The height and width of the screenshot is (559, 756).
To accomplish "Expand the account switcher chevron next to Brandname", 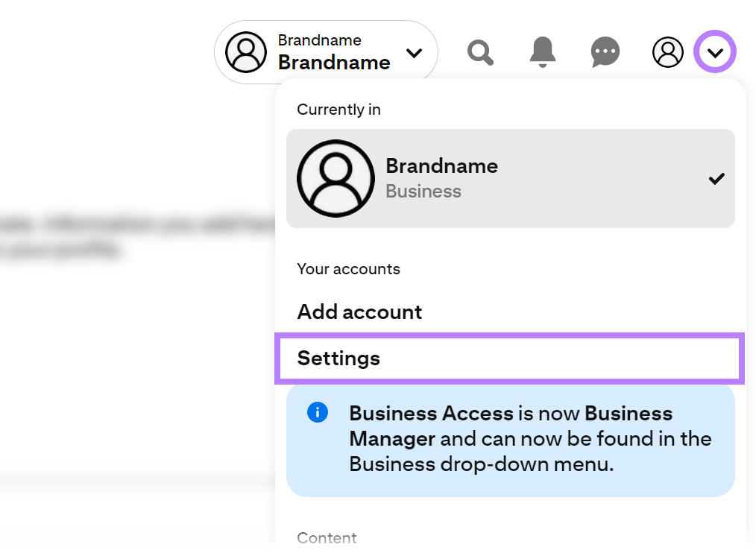I will click(414, 54).
